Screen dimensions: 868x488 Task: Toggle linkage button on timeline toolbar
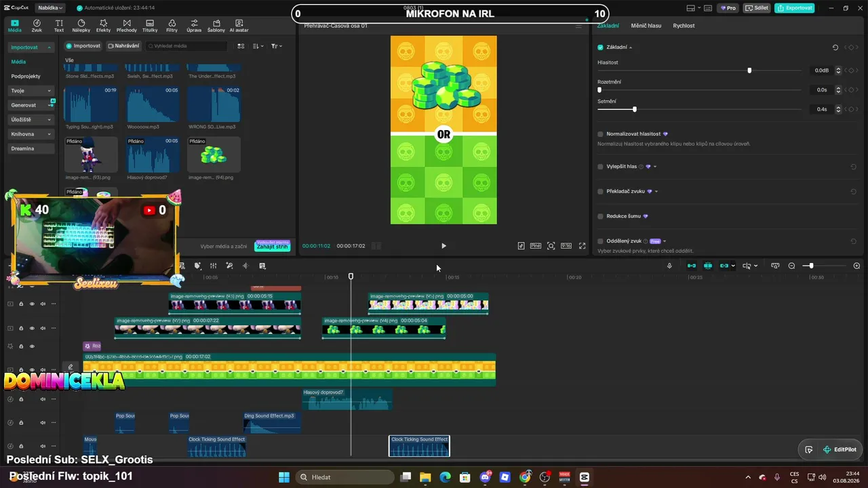click(724, 266)
